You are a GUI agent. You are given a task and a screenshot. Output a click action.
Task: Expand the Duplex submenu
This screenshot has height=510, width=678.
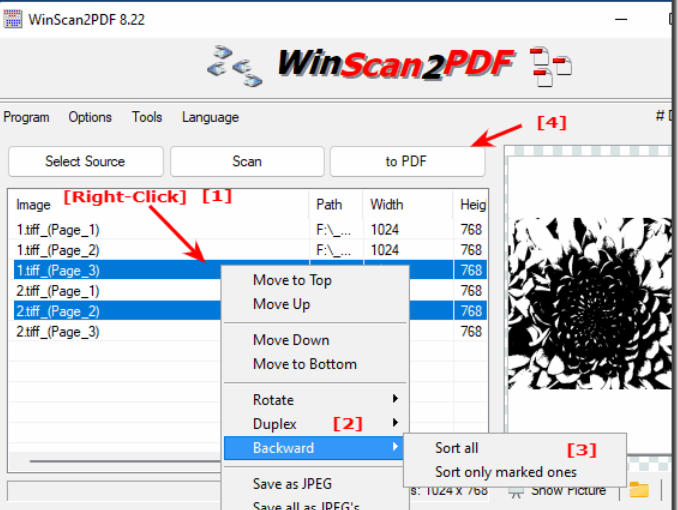tap(315, 424)
